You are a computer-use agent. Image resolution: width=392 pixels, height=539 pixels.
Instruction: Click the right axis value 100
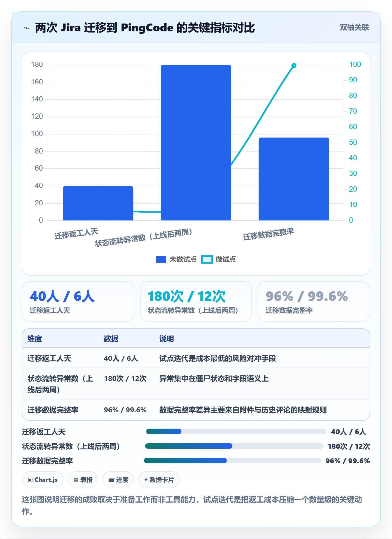coord(355,64)
